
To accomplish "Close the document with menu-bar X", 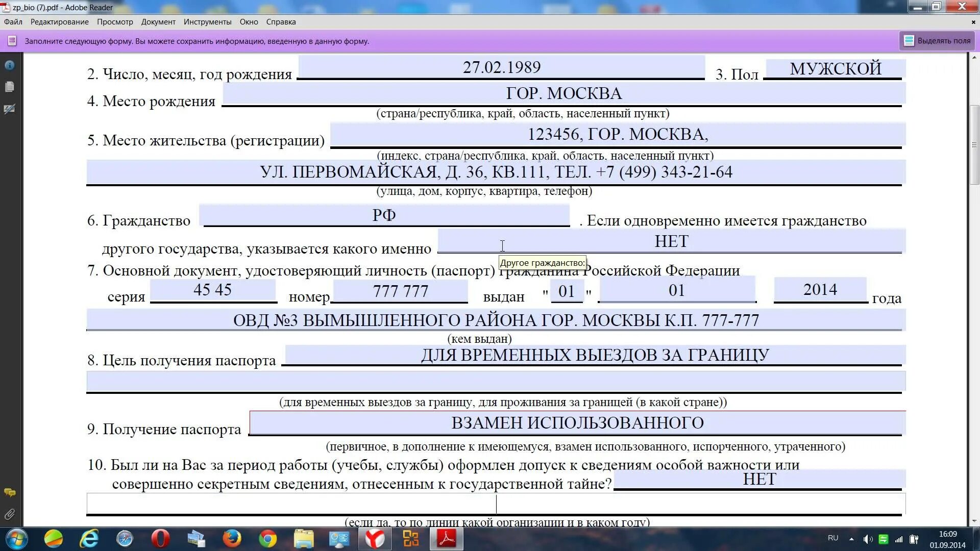I will coord(973,22).
